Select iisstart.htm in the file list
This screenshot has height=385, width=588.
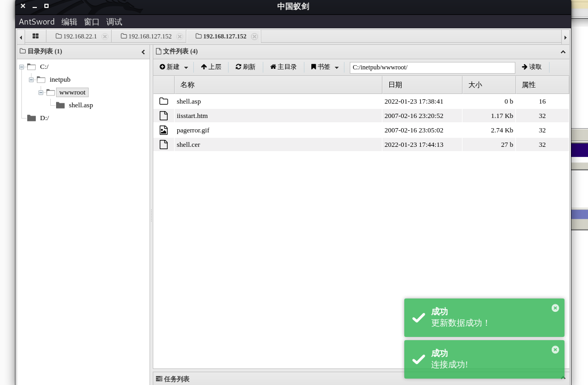pyautogui.click(x=192, y=115)
